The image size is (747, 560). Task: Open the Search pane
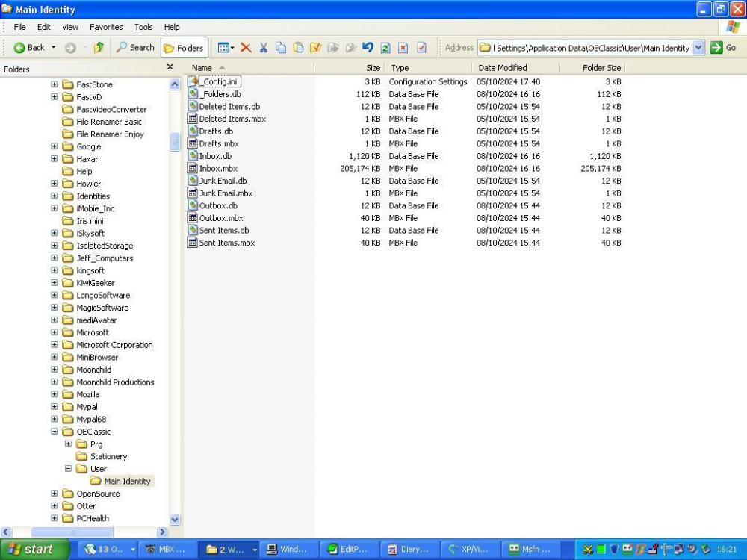click(x=134, y=47)
